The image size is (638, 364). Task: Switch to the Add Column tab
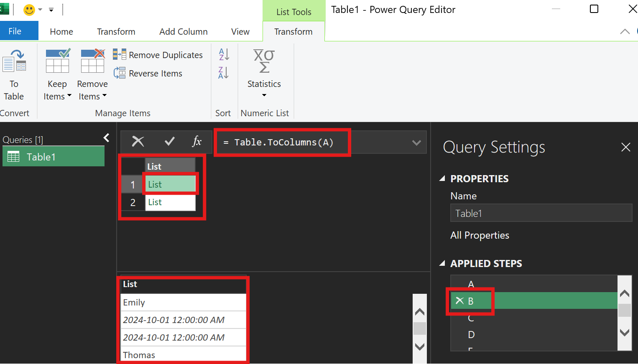(x=183, y=32)
